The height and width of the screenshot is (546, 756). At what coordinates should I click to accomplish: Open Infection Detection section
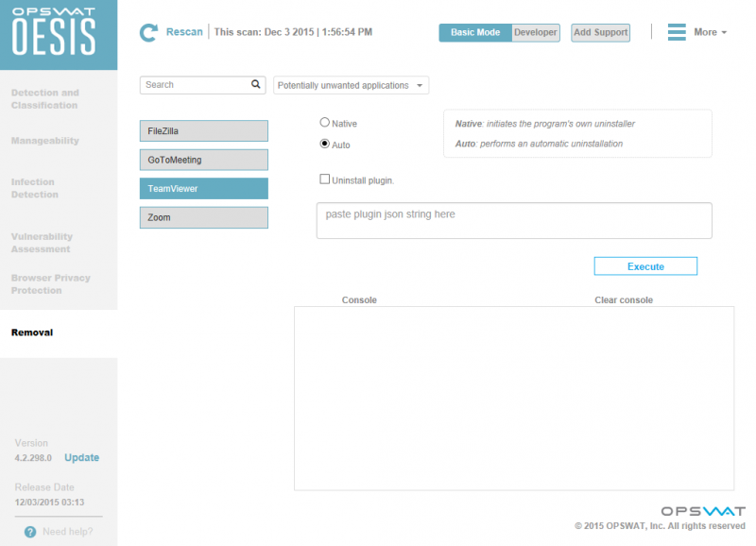tap(35, 188)
